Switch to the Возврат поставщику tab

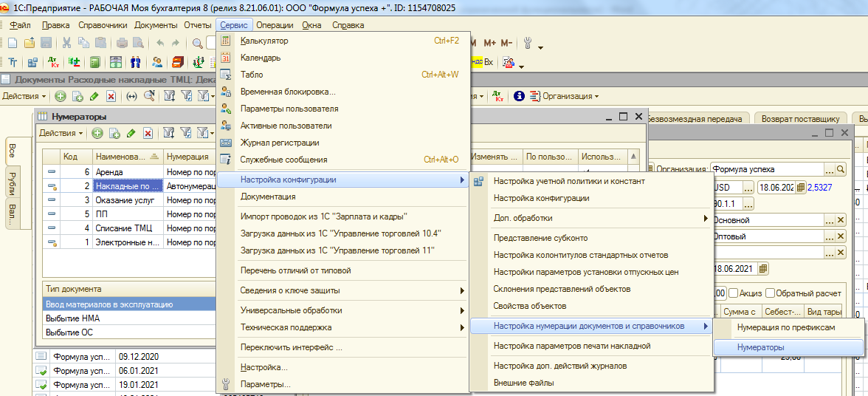click(x=800, y=118)
